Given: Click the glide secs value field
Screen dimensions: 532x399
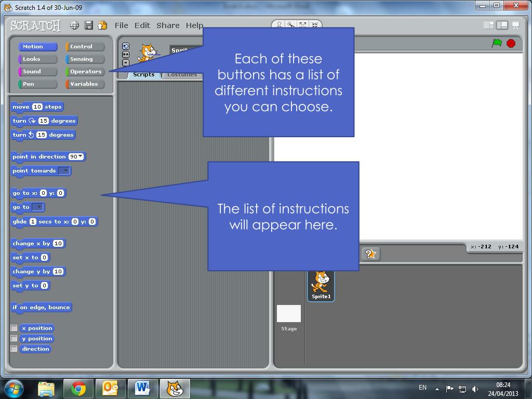Looking at the screenshot, I should point(33,221).
